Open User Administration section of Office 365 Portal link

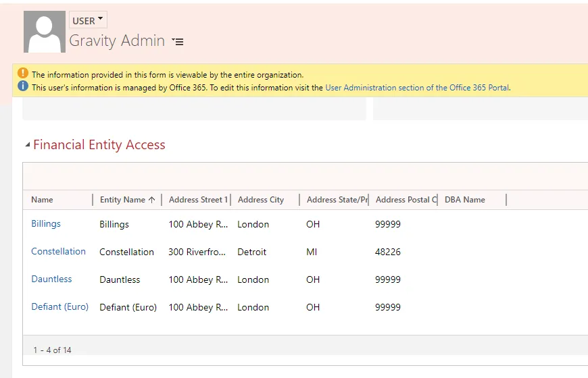pyautogui.click(x=418, y=88)
